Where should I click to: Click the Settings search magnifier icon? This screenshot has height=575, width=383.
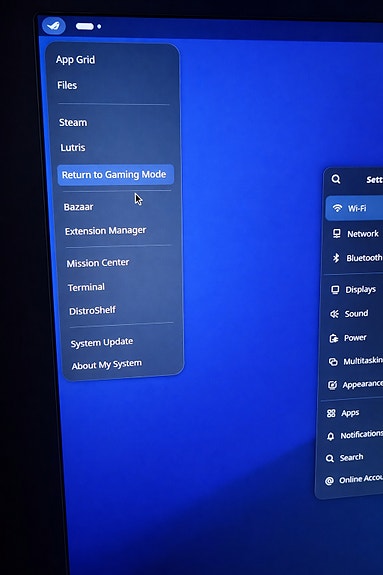pyautogui.click(x=336, y=179)
